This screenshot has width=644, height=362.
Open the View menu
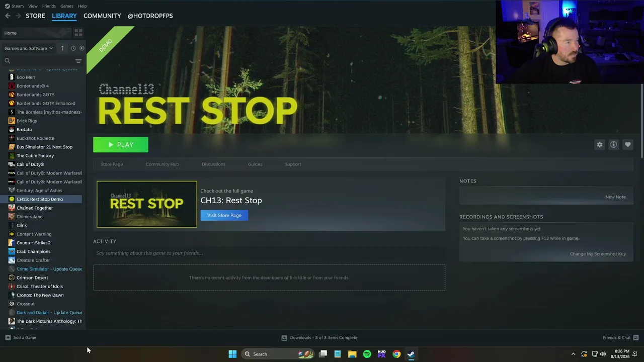click(33, 6)
